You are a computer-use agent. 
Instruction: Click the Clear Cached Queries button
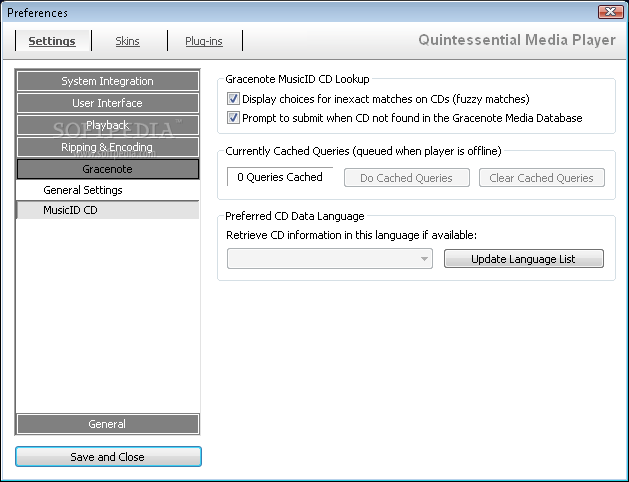point(542,178)
